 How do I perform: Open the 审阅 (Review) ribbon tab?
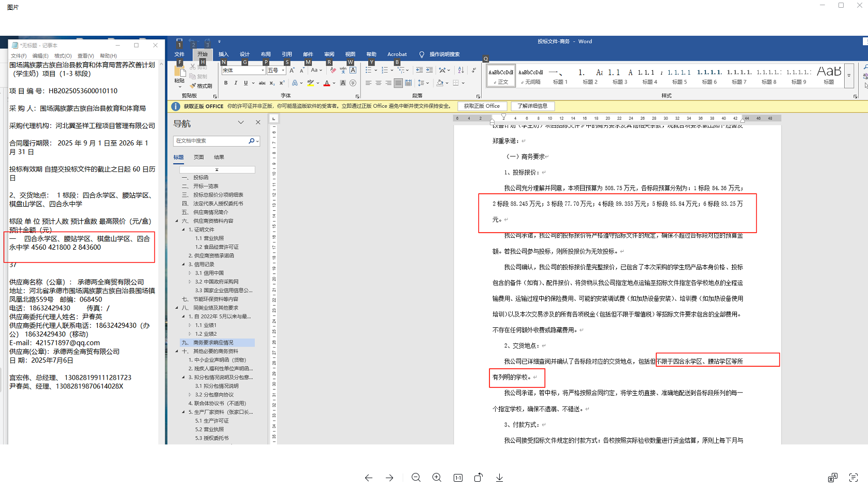329,54
